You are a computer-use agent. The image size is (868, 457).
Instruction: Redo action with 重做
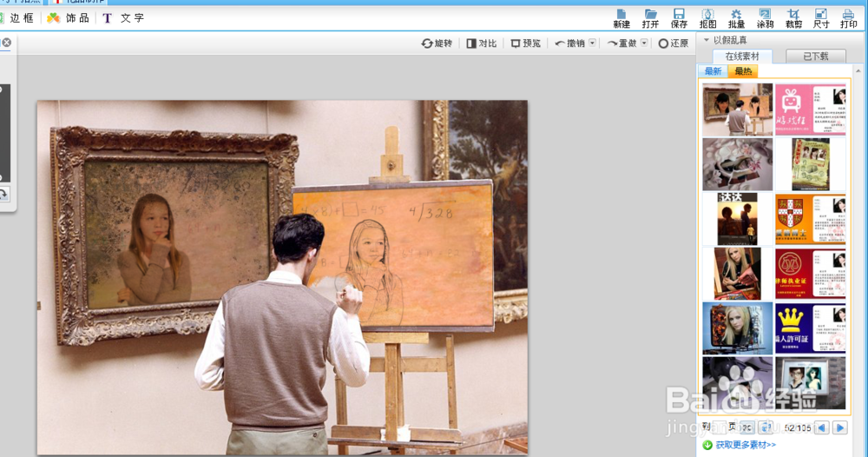click(x=621, y=43)
